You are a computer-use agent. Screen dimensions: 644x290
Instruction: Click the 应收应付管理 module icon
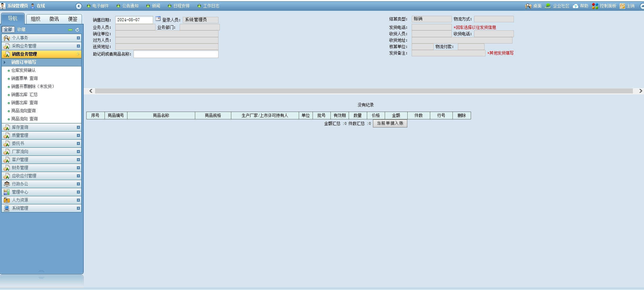[6, 176]
